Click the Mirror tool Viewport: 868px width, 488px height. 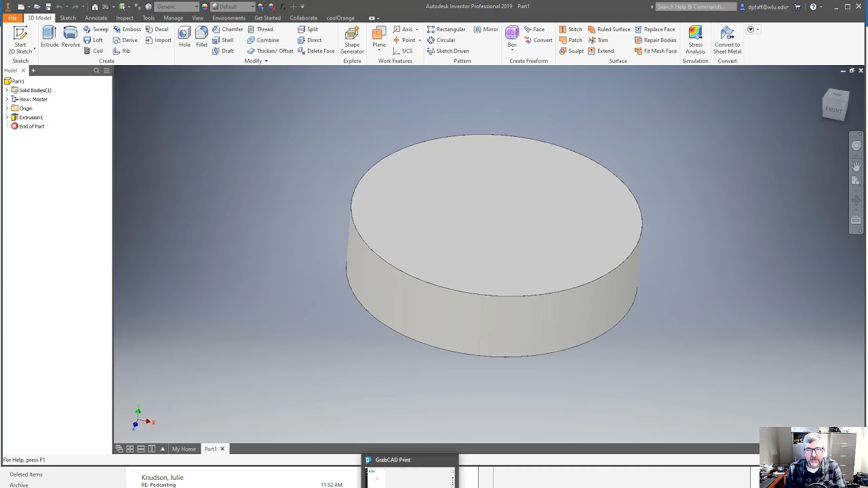(x=486, y=29)
